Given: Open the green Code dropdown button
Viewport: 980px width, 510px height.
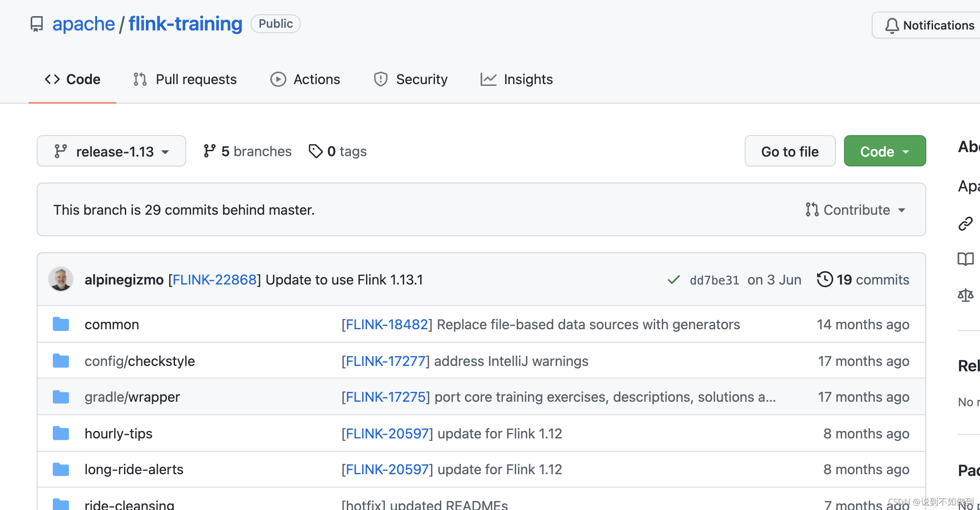Looking at the screenshot, I should (x=885, y=151).
